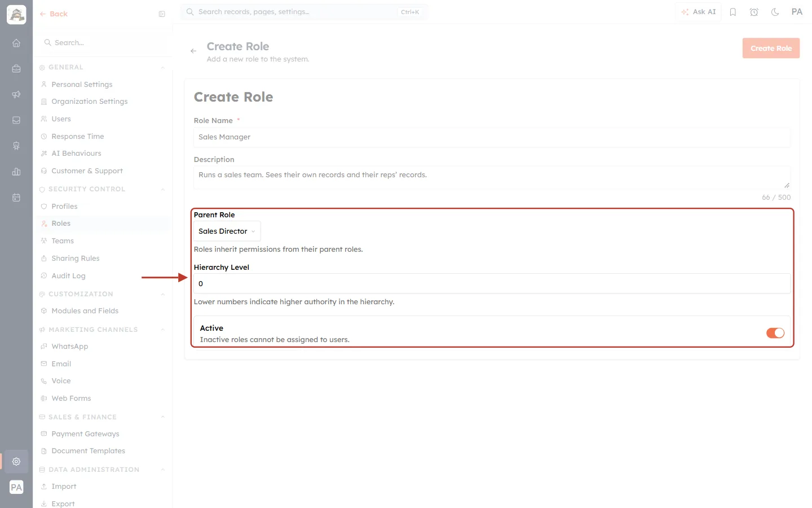Click the settings gear icon

point(16,462)
